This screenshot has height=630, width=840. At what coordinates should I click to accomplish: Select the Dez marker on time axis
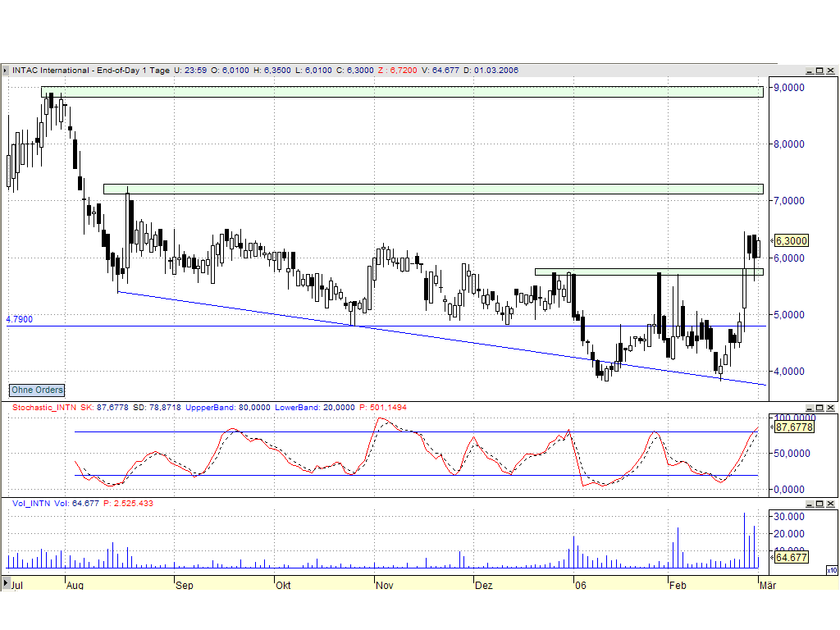[484, 585]
